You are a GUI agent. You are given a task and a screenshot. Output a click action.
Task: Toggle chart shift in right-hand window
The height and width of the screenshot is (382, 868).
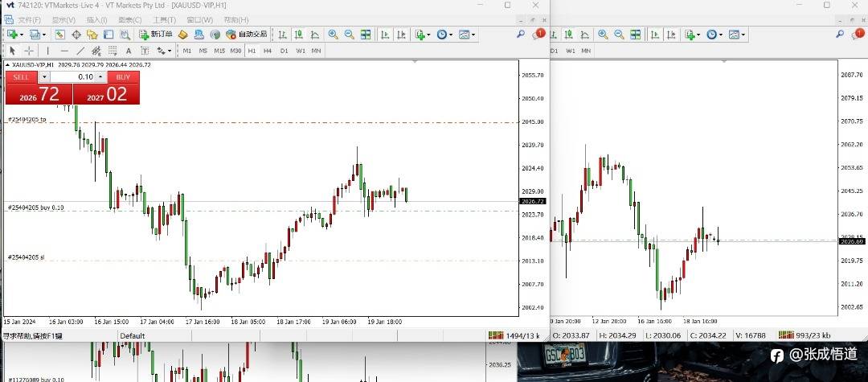pyautogui.click(x=669, y=35)
